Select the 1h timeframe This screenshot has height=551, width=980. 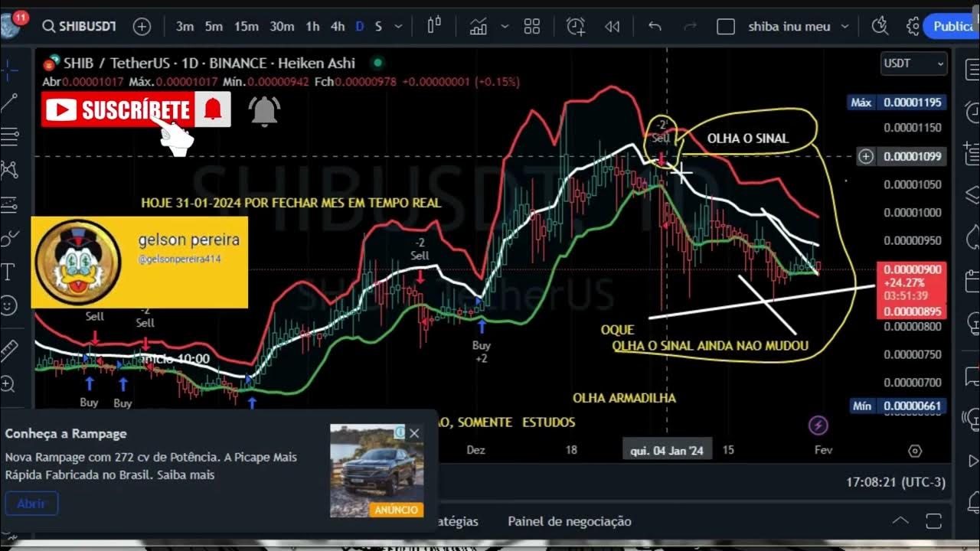(312, 27)
